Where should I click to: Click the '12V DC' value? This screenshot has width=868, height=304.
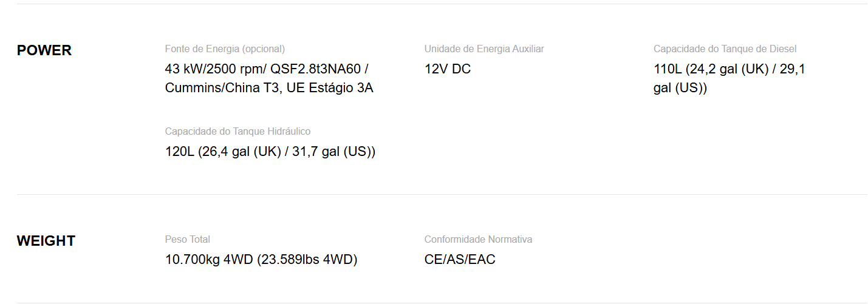448,69
